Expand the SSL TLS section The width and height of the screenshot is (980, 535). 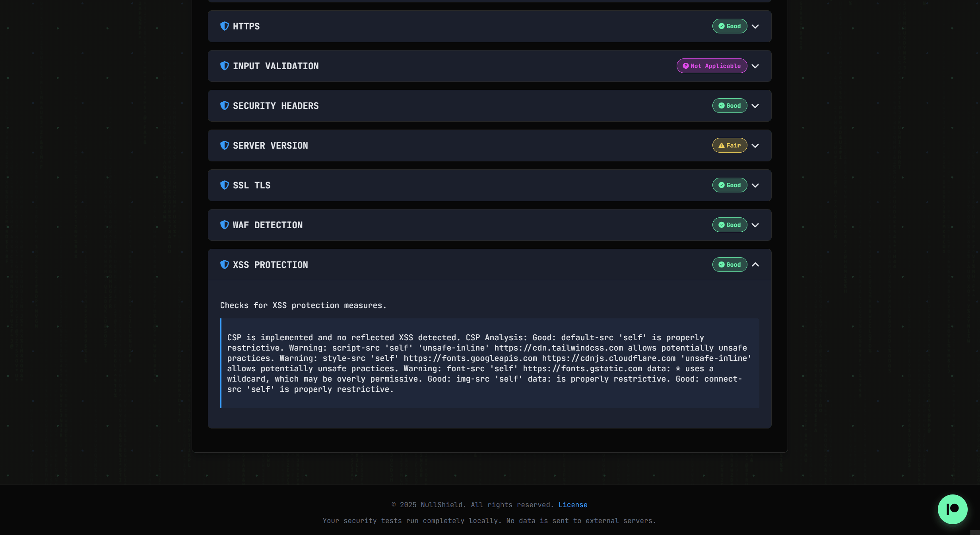point(755,185)
